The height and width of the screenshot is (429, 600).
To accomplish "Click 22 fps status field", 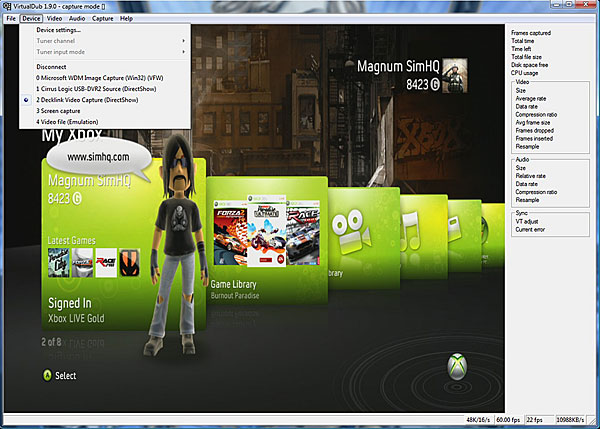I will pos(539,420).
